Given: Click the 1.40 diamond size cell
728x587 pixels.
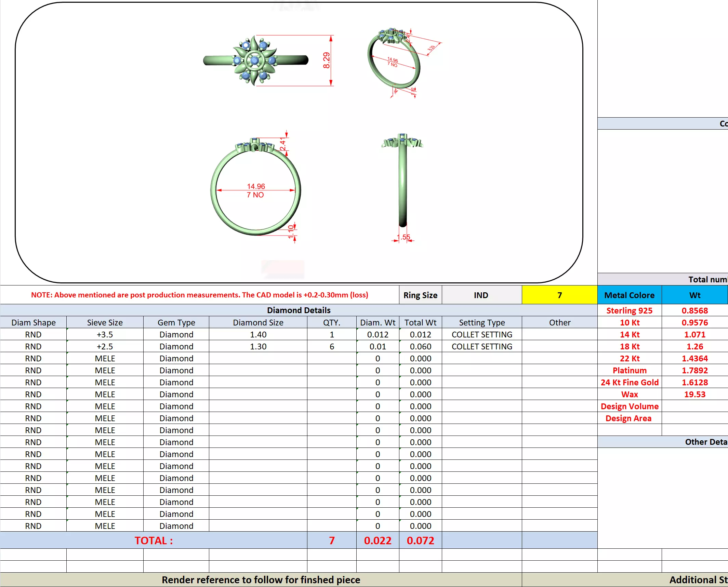Looking at the screenshot, I should (258, 334).
